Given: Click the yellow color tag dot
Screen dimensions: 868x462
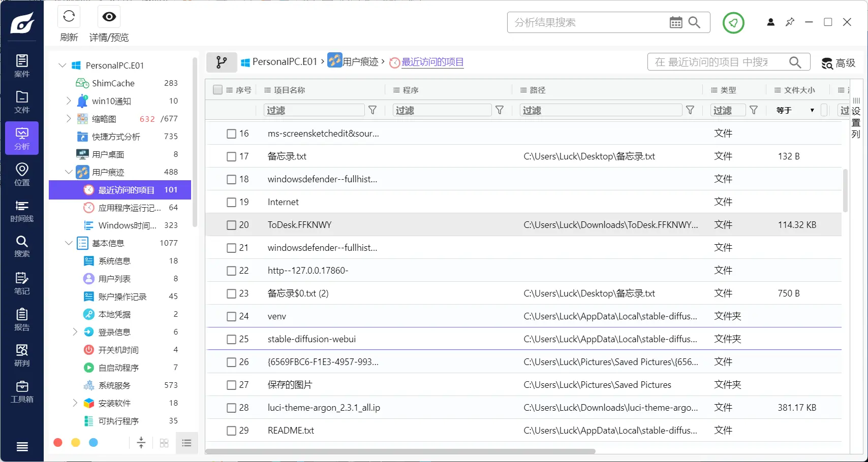Looking at the screenshot, I should pos(76,443).
